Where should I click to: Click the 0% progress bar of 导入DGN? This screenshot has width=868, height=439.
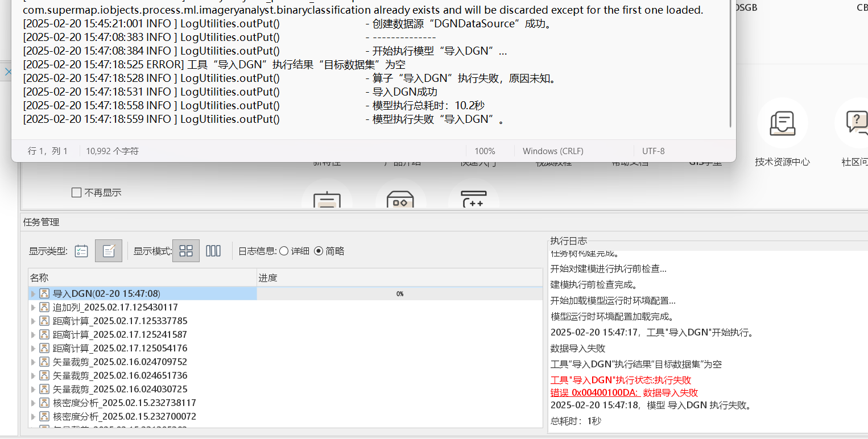coord(400,293)
